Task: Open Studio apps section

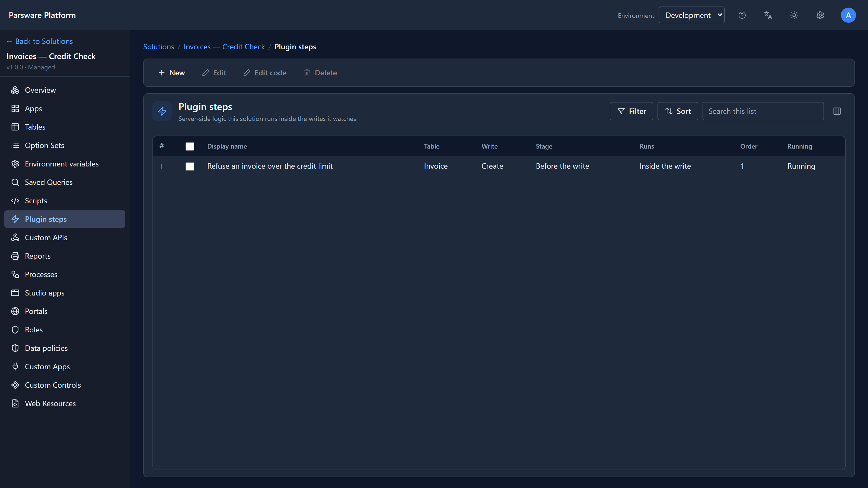Action: click(x=65, y=293)
